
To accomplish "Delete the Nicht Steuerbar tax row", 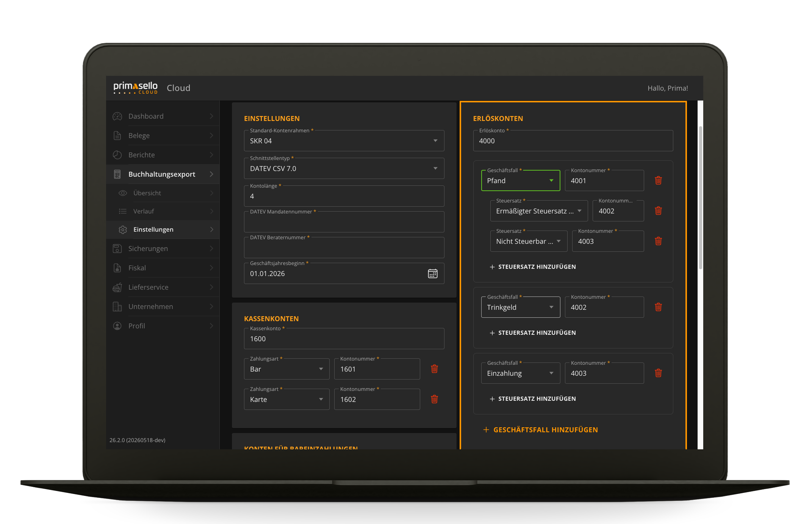I will 659,241.
